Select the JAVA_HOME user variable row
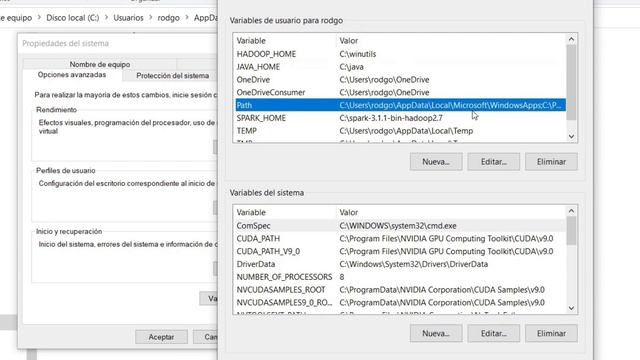This screenshot has width=640, height=360. [x=400, y=67]
